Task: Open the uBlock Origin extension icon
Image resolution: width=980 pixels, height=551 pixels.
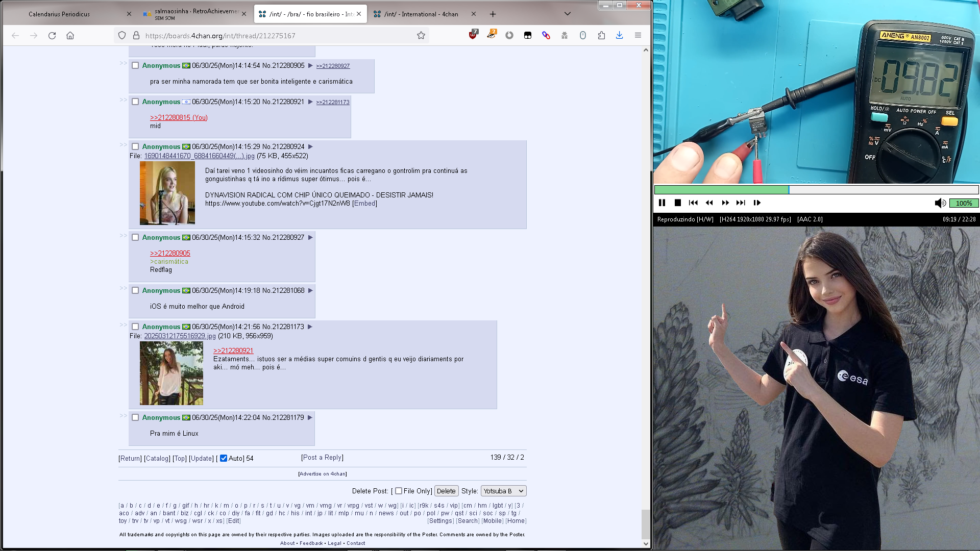Action: [x=473, y=35]
